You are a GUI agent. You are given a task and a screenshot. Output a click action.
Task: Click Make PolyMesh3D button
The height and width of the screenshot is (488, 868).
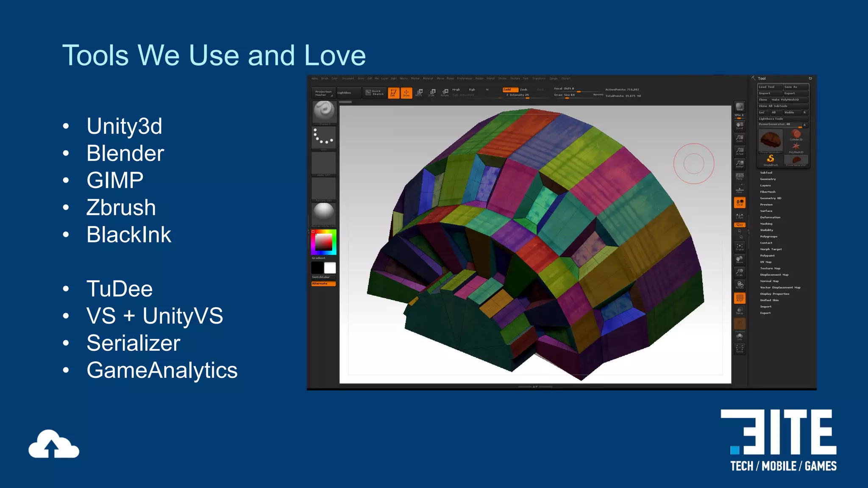tap(790, 100)
